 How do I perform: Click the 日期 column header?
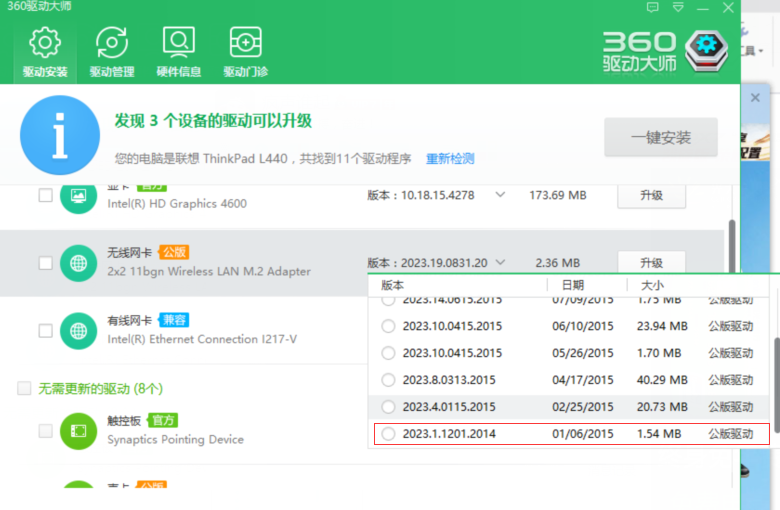573,285
